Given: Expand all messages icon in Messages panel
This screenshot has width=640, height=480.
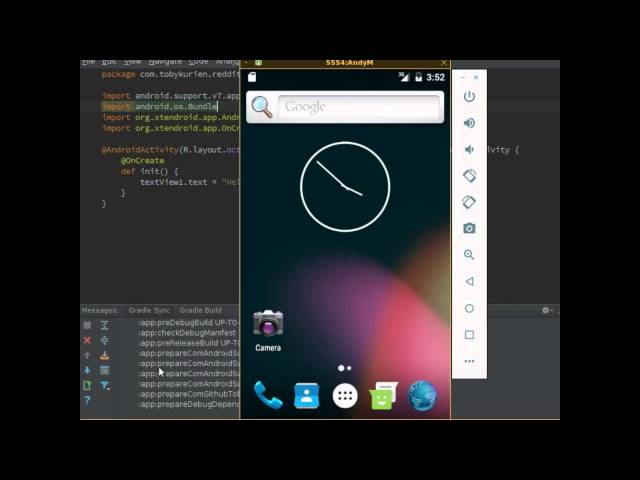Looking at the screenshot, I should [104, 325].
